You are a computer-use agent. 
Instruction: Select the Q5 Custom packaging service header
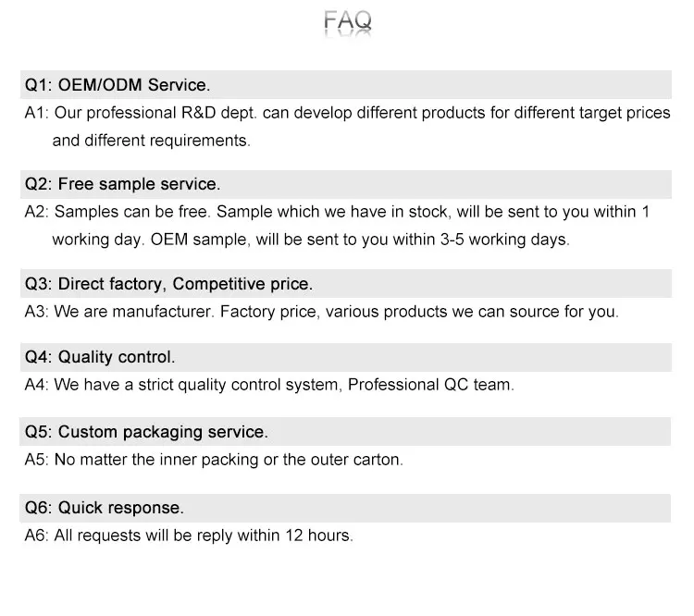345,431
